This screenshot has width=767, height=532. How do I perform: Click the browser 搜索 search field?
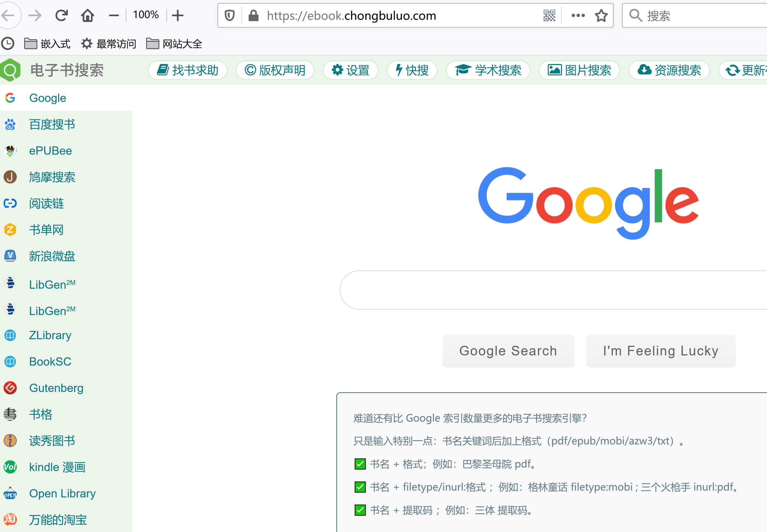(695, 15)
